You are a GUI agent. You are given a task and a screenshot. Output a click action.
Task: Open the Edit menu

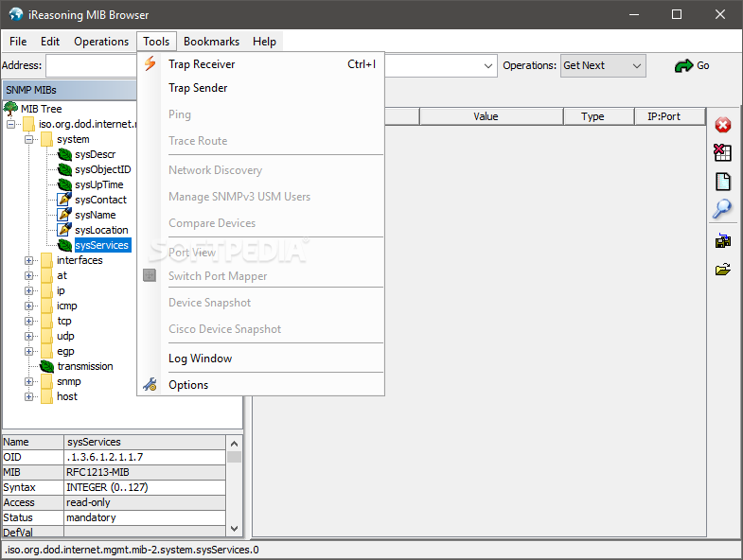point(50,42)
